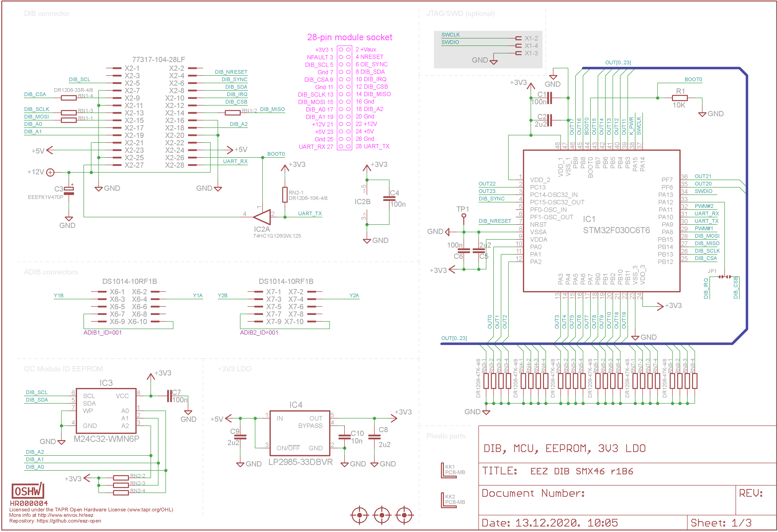Click the OSHW open hardware logo
The width and height of the screenshot is (778, 532).
click(x=28, y=491)
